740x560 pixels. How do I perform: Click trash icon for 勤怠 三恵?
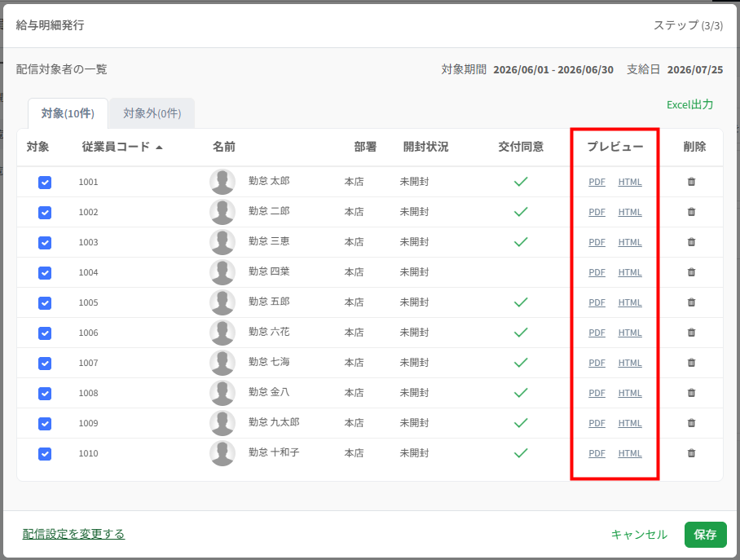click(691, 242)
